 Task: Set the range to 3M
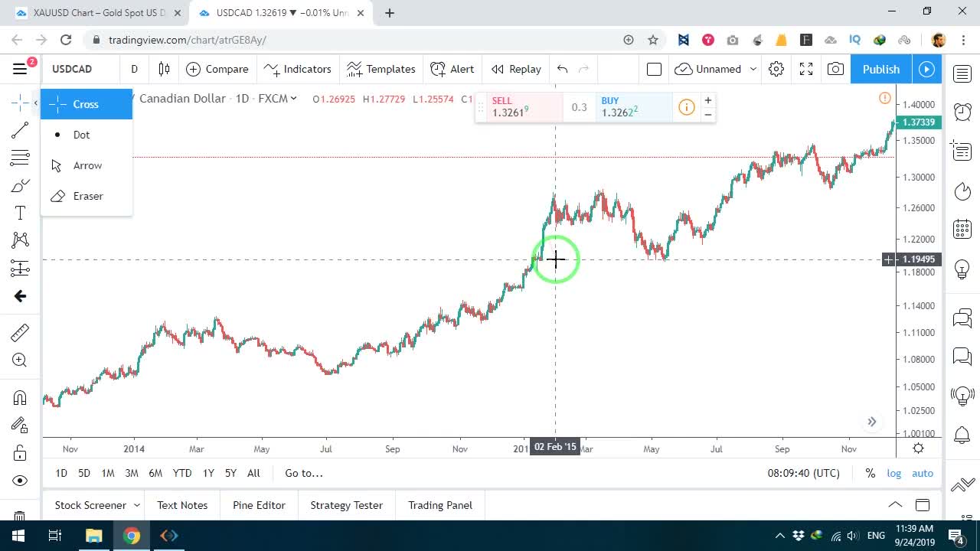[132, 473]
